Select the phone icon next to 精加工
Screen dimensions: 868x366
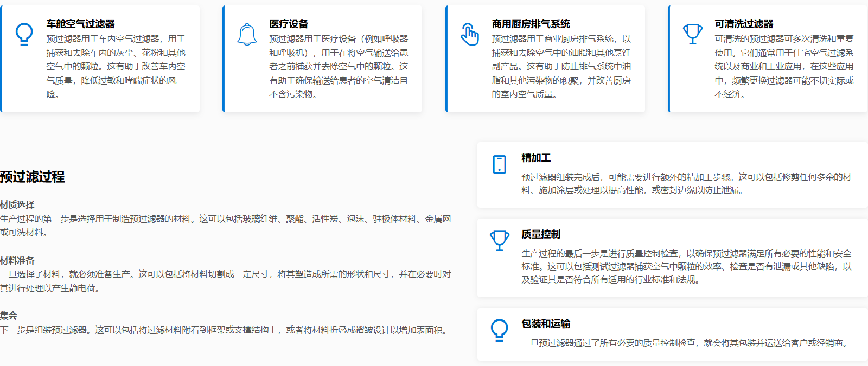[499, 164]
